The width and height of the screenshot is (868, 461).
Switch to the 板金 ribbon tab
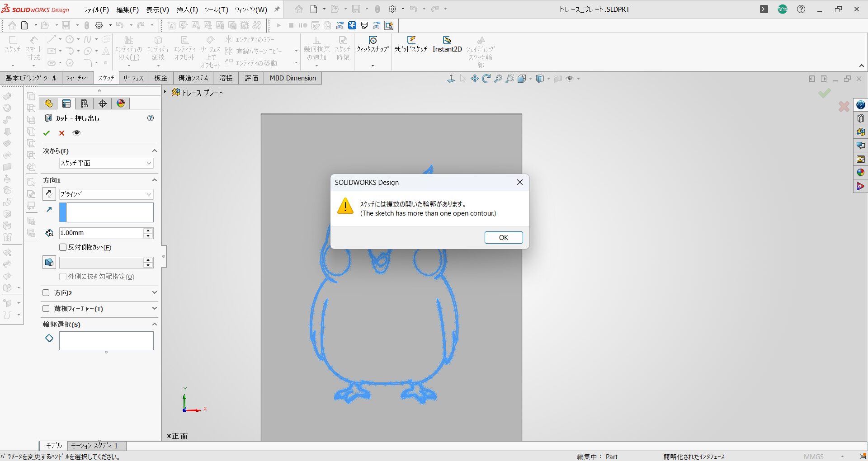click(x=161, y=78)
